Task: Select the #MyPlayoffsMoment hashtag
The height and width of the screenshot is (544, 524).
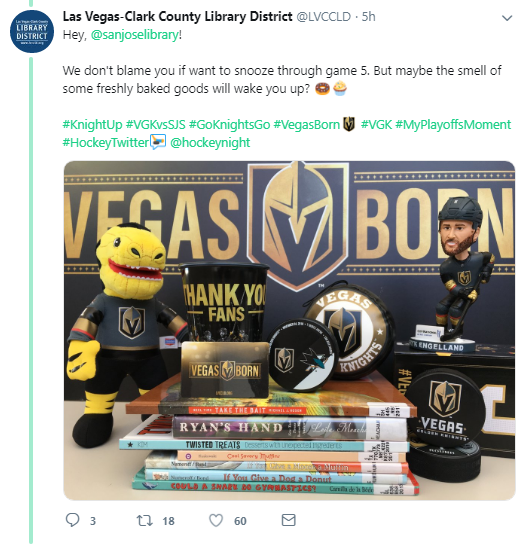Action: [453, 124]
